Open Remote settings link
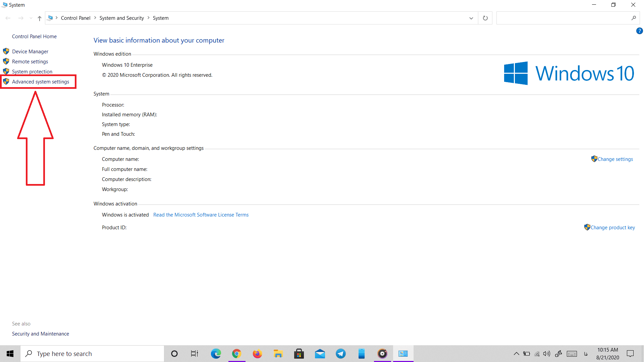 pyautogui.click(x=30, y=62)
